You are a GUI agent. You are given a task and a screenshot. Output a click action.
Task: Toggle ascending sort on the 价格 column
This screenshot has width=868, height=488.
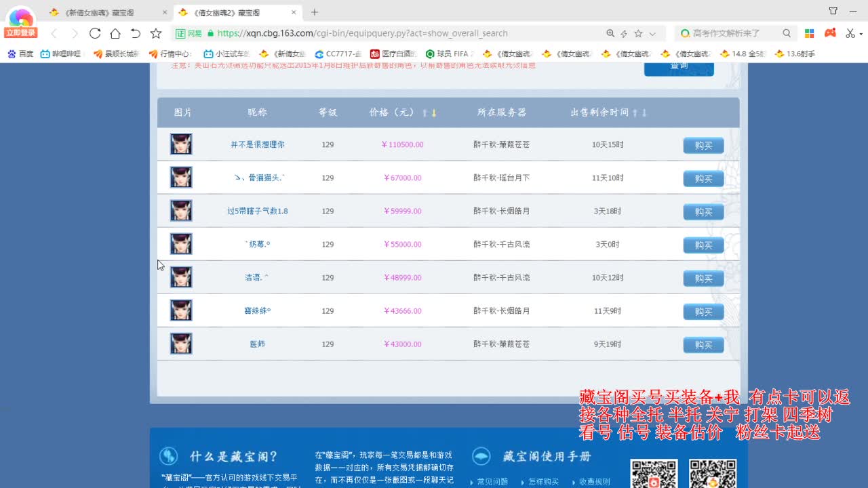tap(425, 114)
